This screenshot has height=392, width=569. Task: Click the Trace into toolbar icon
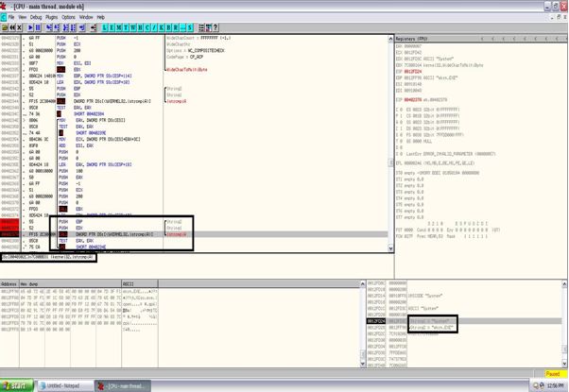coord(65,27)
